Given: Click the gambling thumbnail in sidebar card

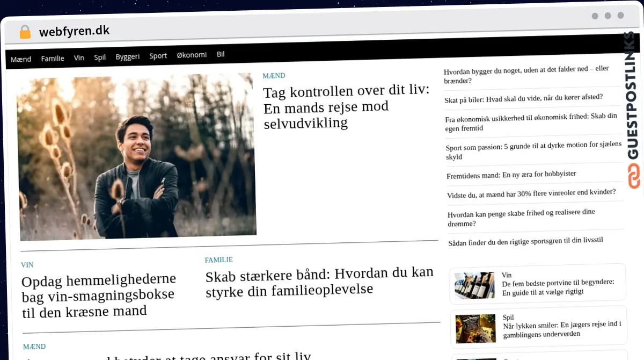Looking at the screenshot, I should 475,328.
